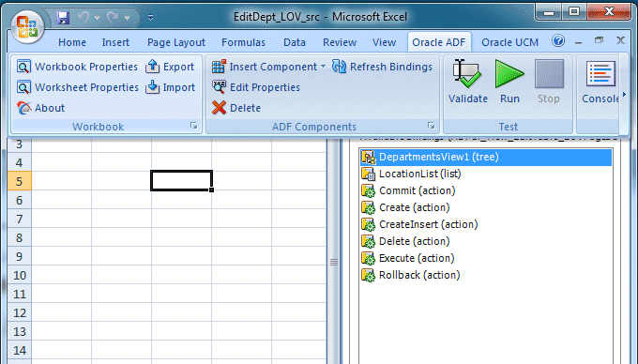Switch to the Data tab
The image size is (638, 364).
[x=295, y=42]
